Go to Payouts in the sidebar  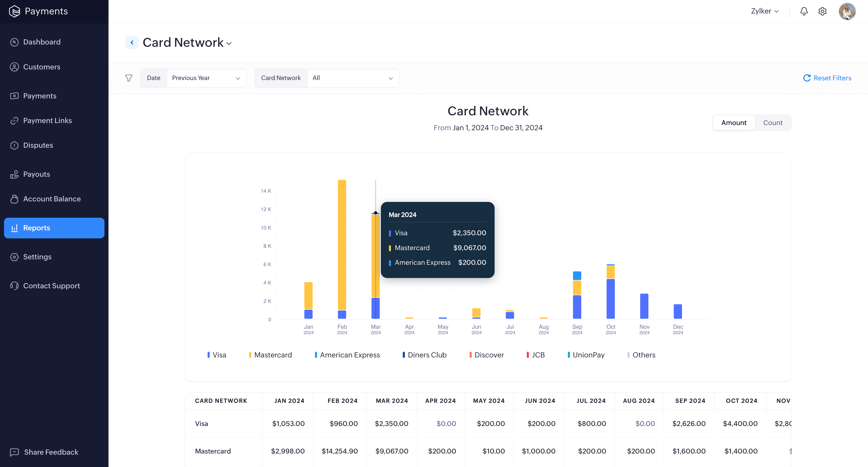(x=36, y=174)
